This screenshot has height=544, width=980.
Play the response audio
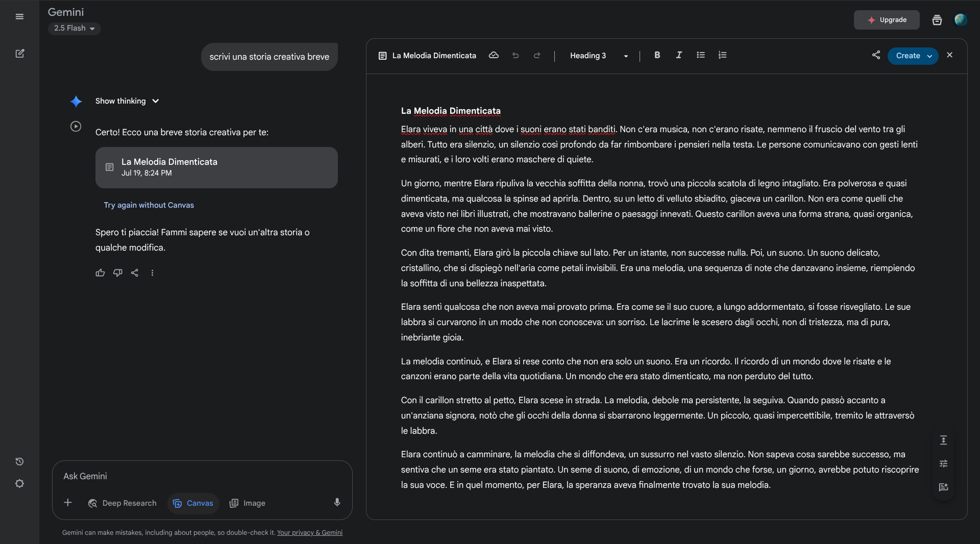point(76,127)
